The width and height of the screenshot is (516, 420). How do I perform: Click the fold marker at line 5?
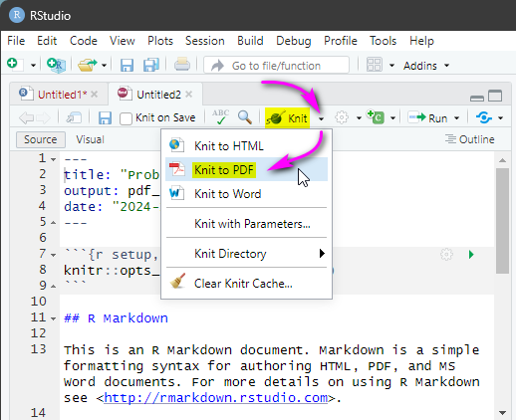54,223
